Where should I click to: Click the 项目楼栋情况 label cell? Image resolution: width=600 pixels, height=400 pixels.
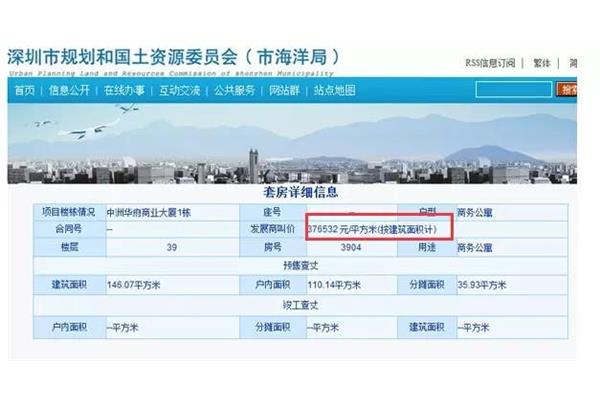tap(69, 212)
